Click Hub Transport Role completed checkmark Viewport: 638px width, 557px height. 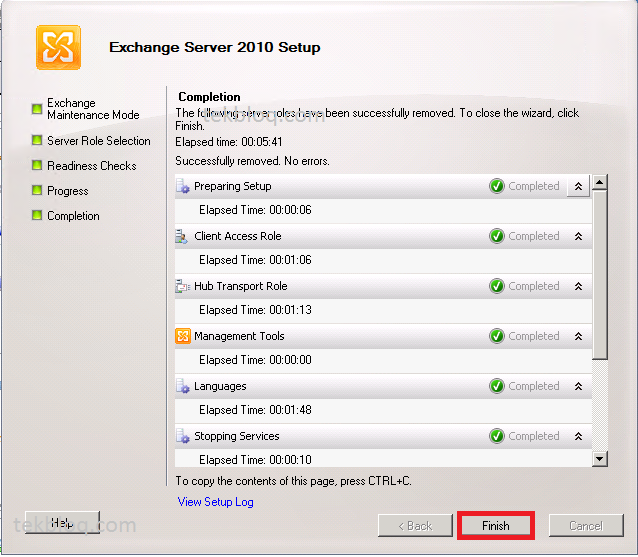497,286
